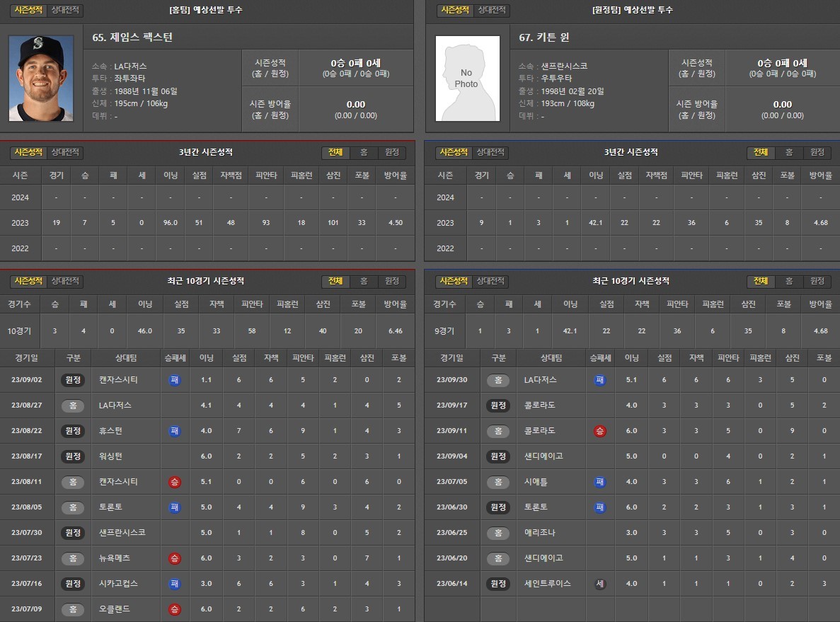Select 전체 filter in 키튼 윈's 3년간 시즌성적 panel
This screenshot has height=622, width=840.
[761, 152]
